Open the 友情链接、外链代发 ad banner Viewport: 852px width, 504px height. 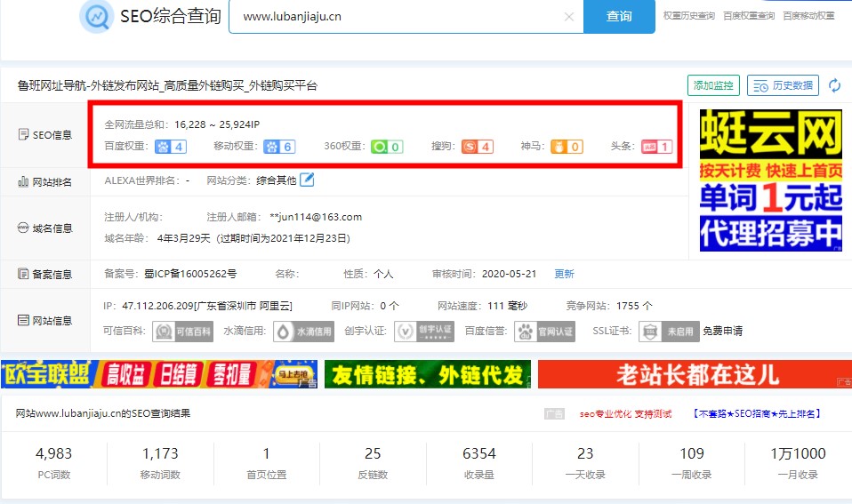(x=428, y=374)
